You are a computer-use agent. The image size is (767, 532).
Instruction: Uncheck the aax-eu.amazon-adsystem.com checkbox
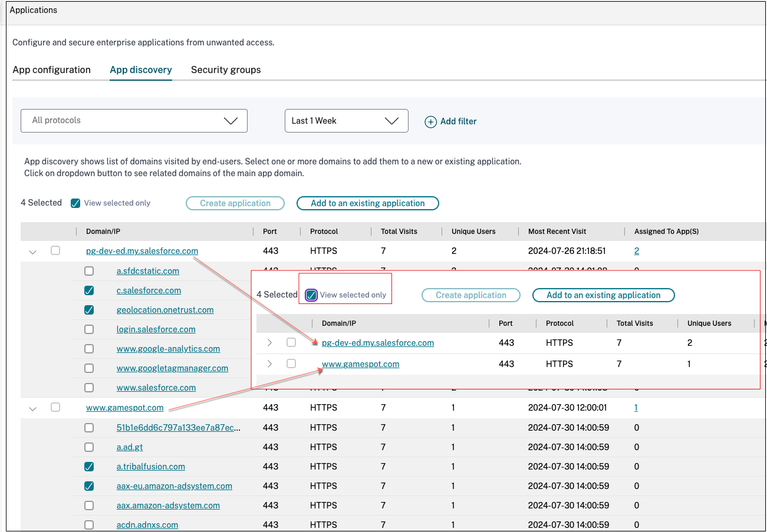coord(89,486)
